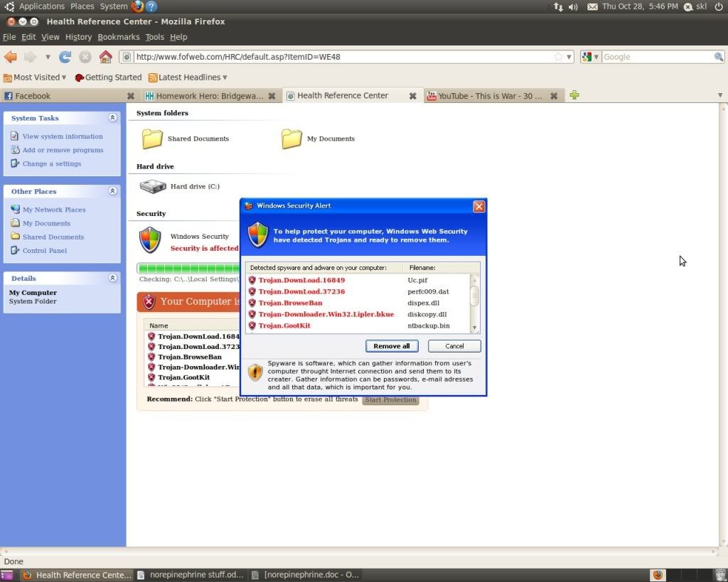Close the Windows Security Alert popup

[478, 206]
